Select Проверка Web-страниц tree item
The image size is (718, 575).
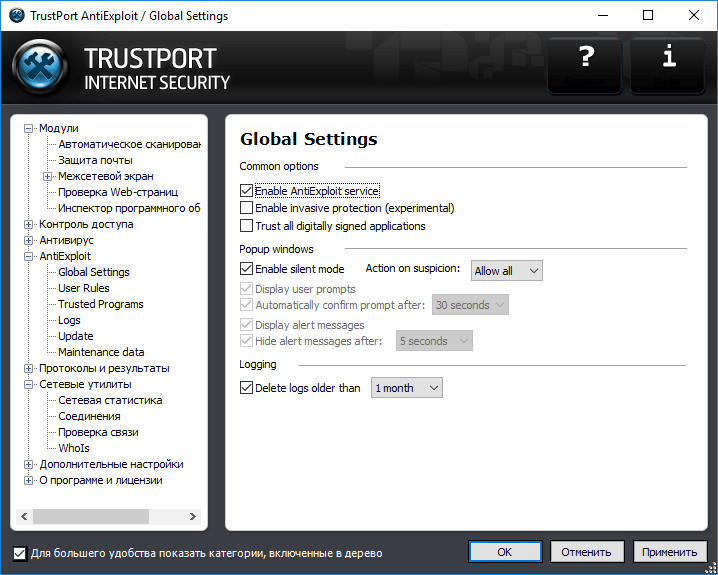click(118, 192)
